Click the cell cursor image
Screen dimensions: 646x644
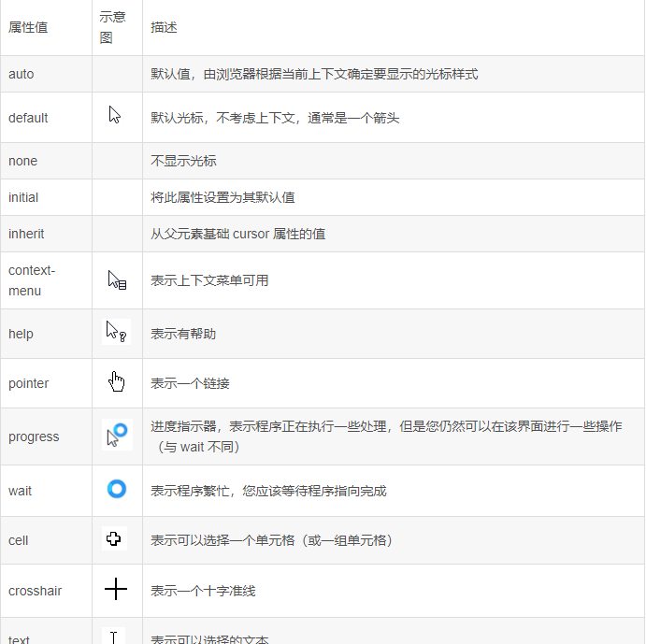coord(114,538)
